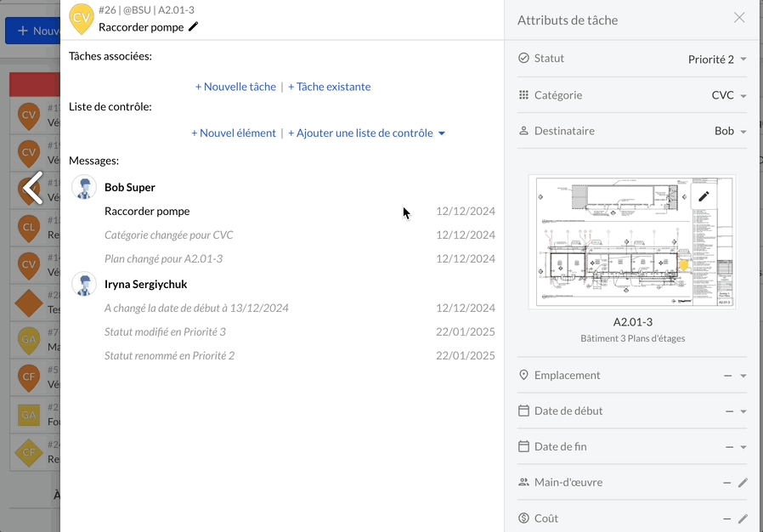Click the + Tâche existante link
Screen dimensions: 763x532
pos(330,87)
